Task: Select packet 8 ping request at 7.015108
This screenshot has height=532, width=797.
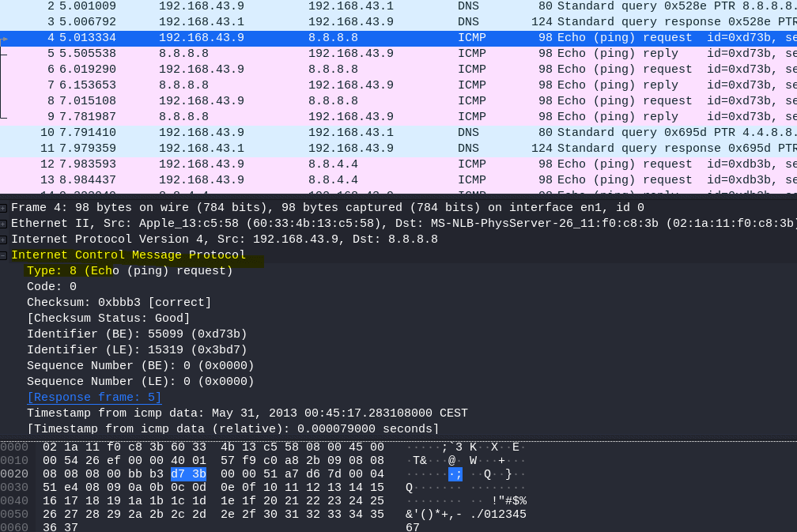Action: 398,100
